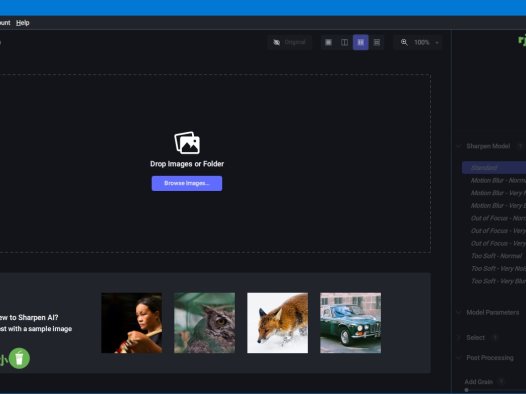Viewport: 526px width, 394px height.
Task: Click the zoom magnifier icon
Action: click(x=404, y=42)
